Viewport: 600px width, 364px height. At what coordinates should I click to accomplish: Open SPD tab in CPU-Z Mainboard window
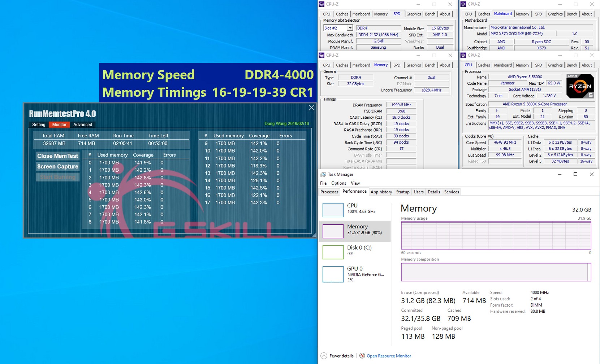point(539,14)
